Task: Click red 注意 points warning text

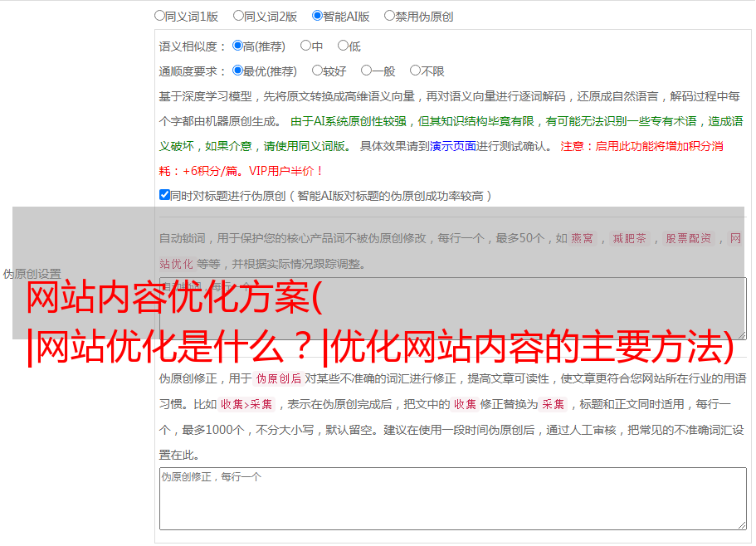Action: click(x=441, y=158)
